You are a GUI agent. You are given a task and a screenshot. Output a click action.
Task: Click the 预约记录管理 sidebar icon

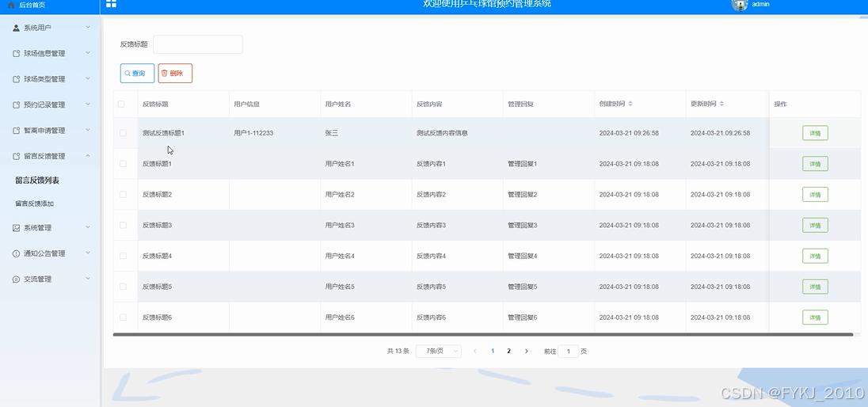[16, 105]
